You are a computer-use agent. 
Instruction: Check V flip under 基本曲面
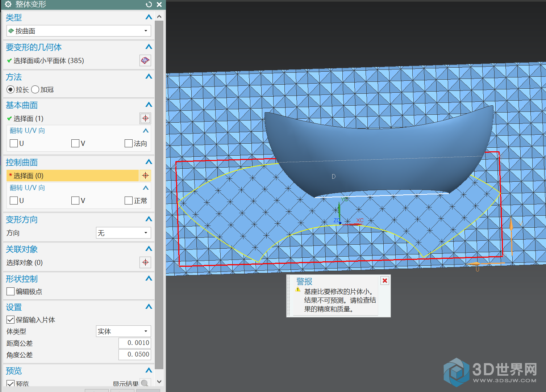(75, 143)
